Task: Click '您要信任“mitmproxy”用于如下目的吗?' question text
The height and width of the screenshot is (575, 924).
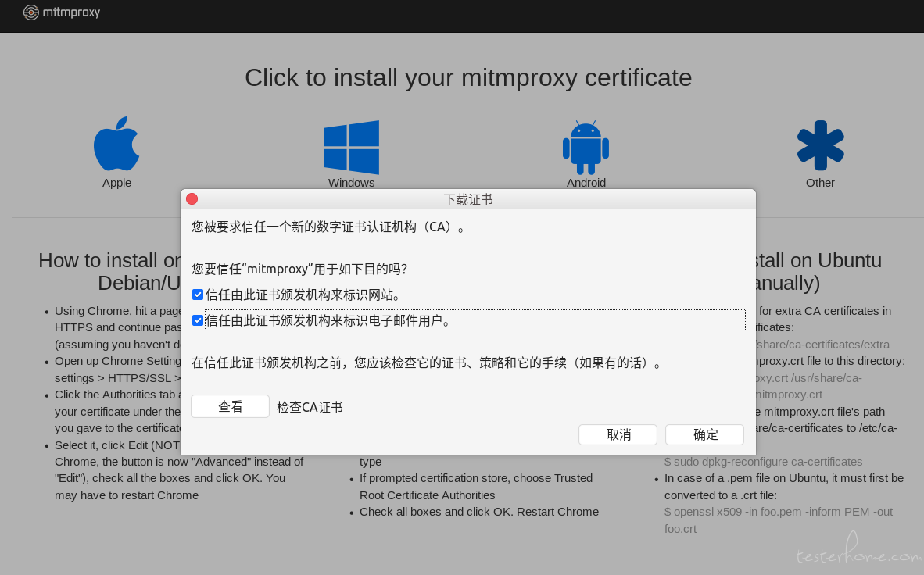Action: [x=299, y=270]
